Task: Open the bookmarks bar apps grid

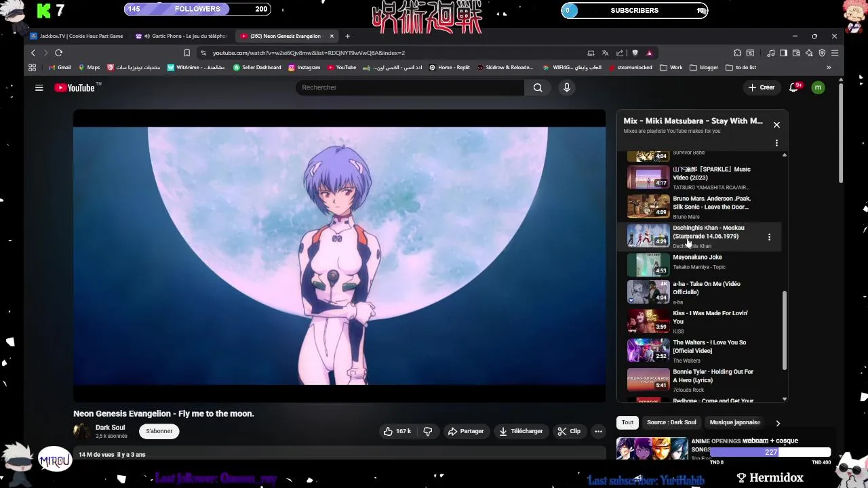Action: 32,68
